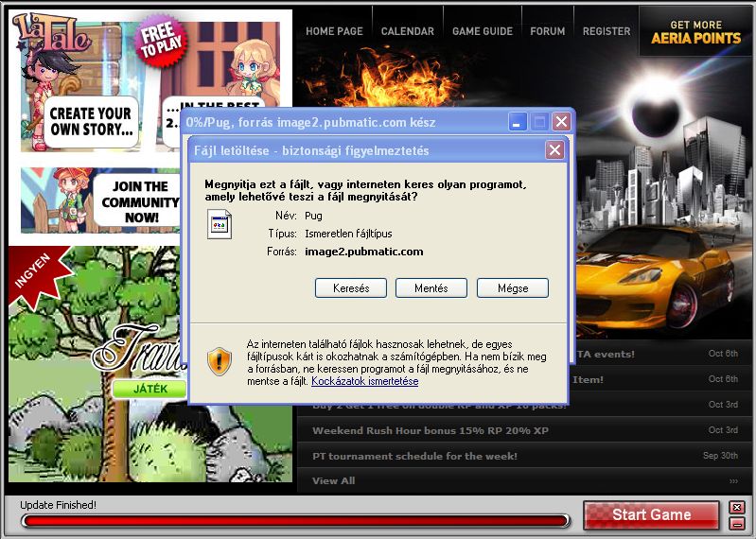Cancel the download with the Mégse button

[513, 288]
